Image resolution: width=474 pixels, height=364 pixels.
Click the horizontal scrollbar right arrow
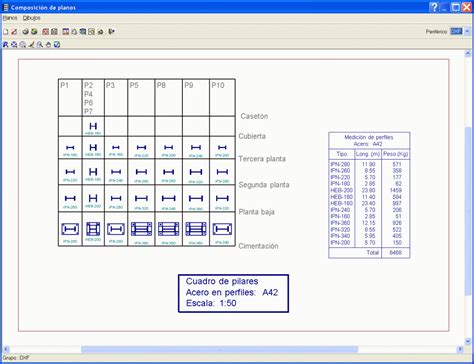click(x=460, y=349)
